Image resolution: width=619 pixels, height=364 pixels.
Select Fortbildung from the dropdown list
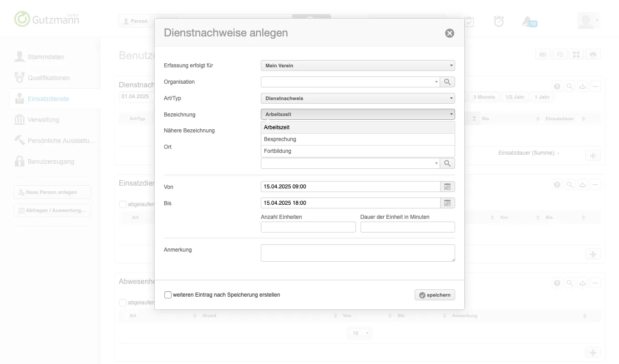point(358,151)
